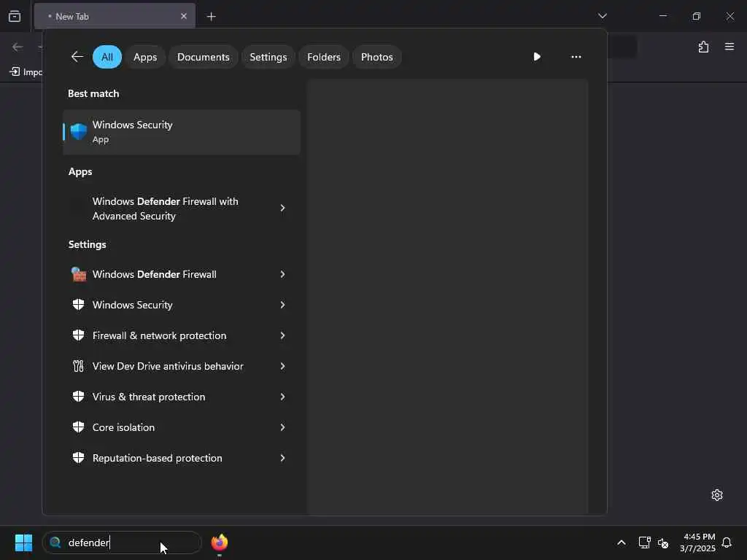Click the play-shaped button in the search header
747x560 pixels.
tap(537, 57)
